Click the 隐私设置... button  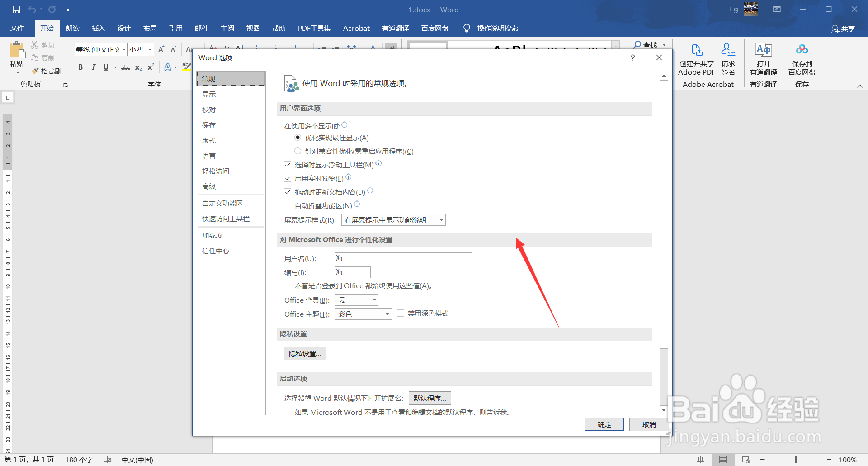305,353
